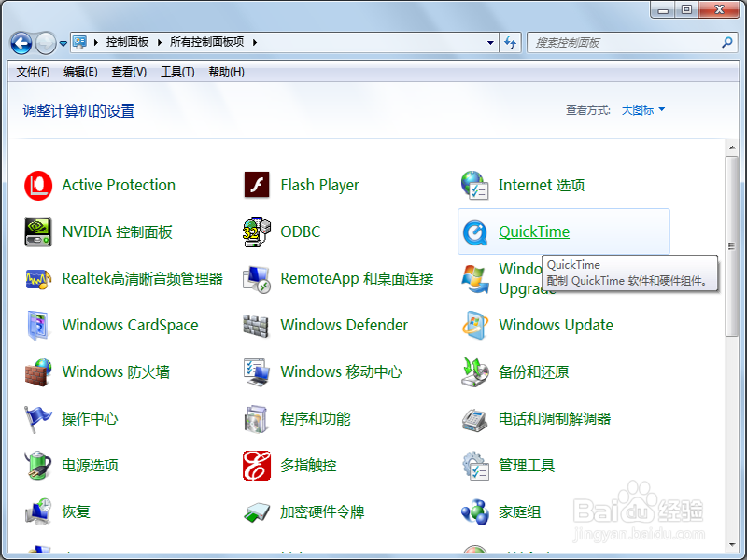The width and height of the screenshot is (747, 560).
Task: Click the 所有控制面板项 breadcrumb
Action: pyautogui.click(x=206, y=42)
